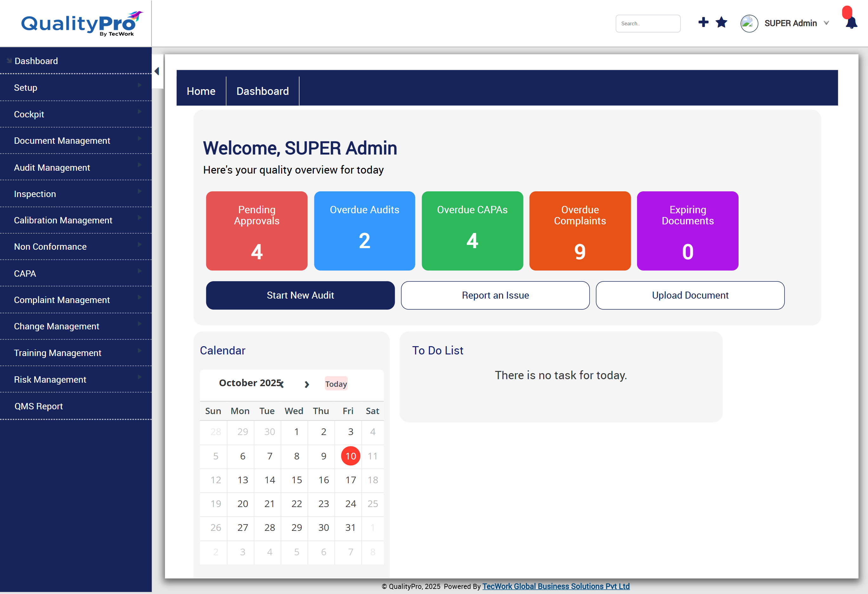Open favorites with the star icon
The width and height of the screenshot is (868, 594).
click(721, 23)
